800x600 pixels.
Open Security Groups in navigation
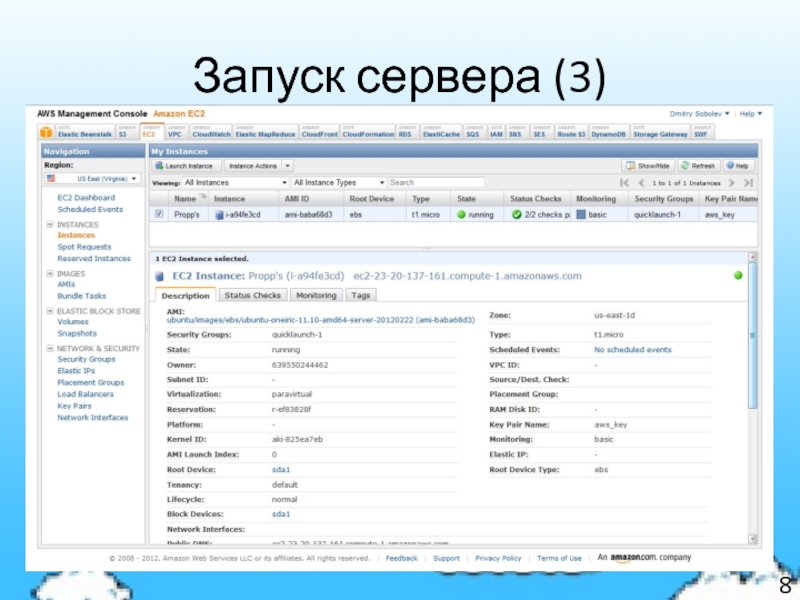tap(86, 359)
